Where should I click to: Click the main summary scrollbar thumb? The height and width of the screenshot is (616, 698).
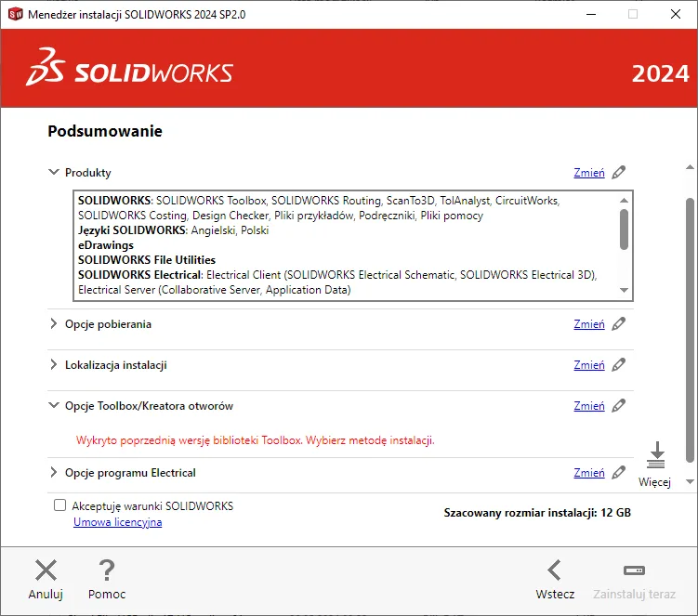[x=690, y=330]
